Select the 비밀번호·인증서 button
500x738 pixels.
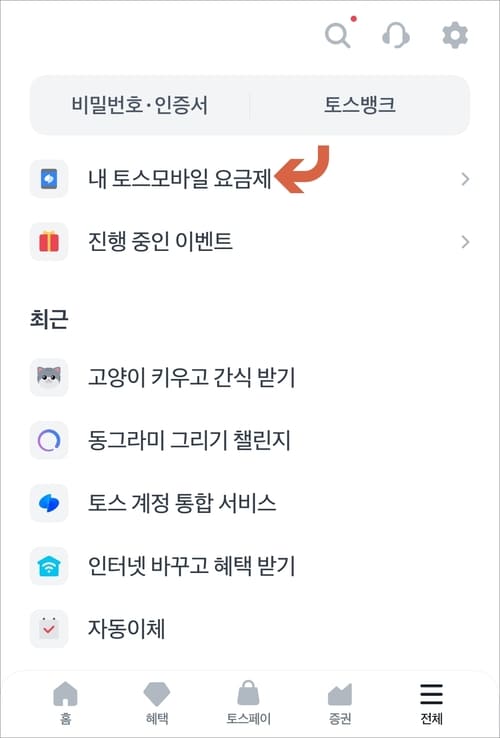[140, 105]
